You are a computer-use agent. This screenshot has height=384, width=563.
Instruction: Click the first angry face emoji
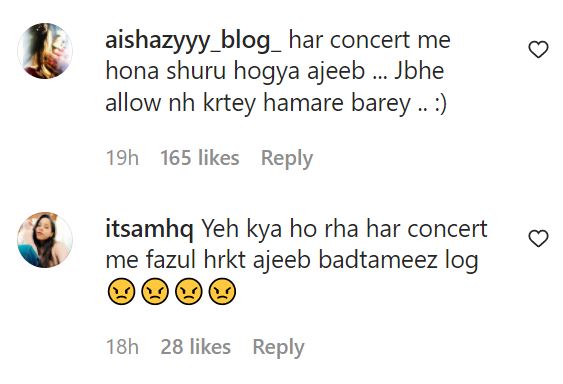pyautogui.click(x=121, y=291)
